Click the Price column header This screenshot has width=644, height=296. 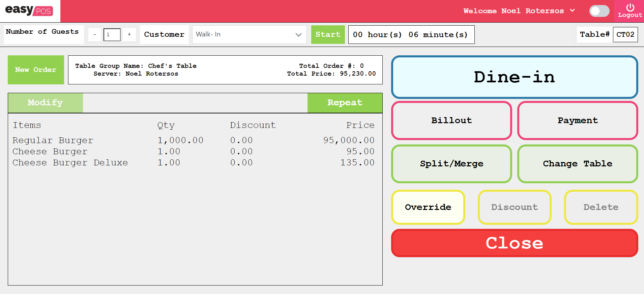pyautogui.click(x=360, y=125)
